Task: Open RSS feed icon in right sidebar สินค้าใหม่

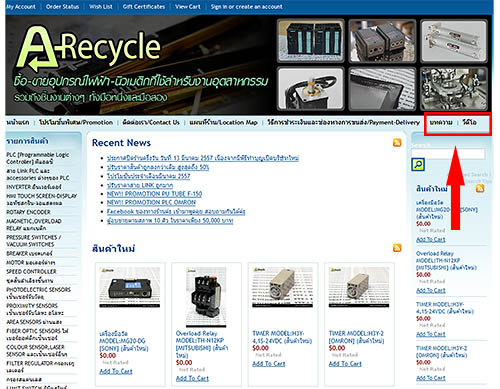Action: coord(480,189)
